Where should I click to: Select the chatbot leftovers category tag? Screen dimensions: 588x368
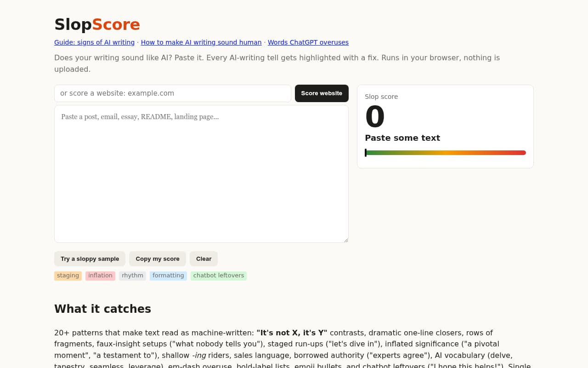tap(219, 276)
